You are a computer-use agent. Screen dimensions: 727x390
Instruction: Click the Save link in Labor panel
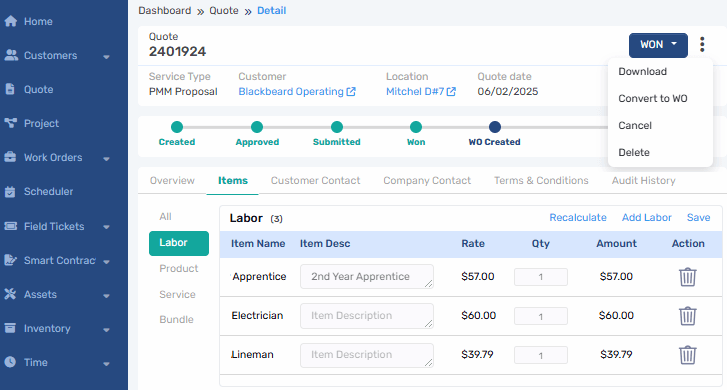point(698,217)
